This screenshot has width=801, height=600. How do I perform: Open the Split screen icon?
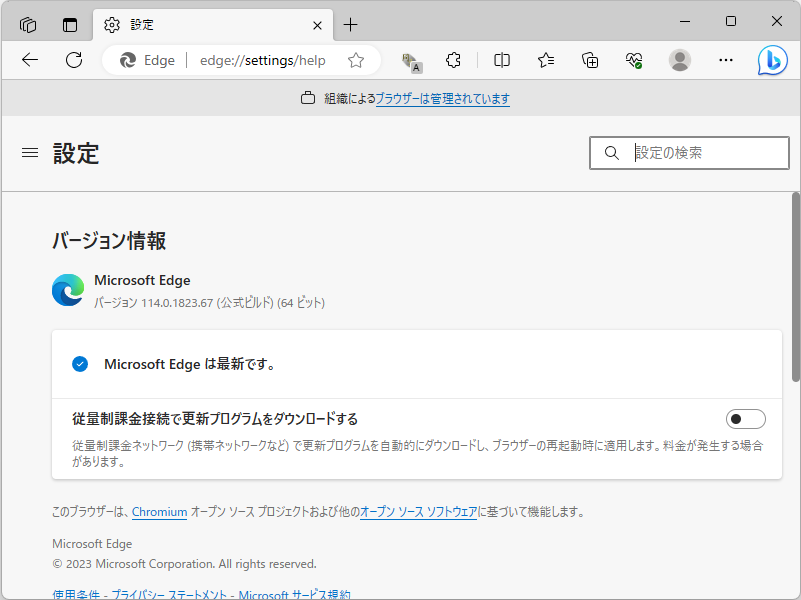[501, 60]
